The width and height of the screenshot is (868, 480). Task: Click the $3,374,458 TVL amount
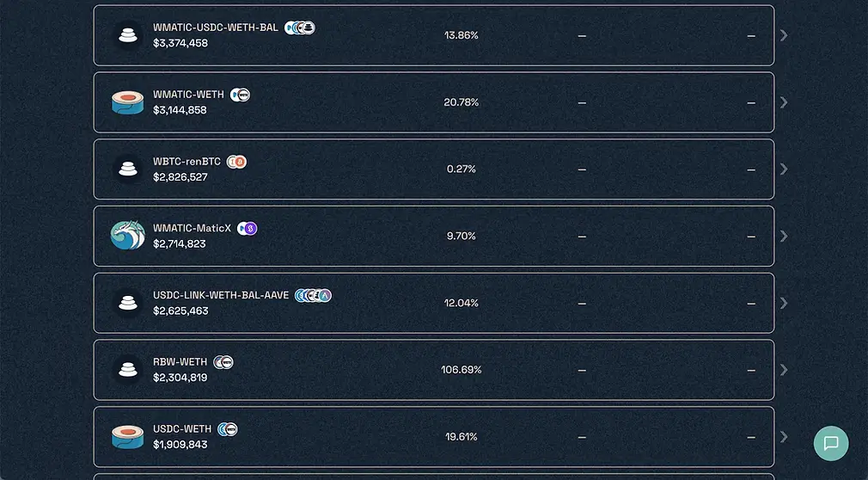[x=180, y=43]
